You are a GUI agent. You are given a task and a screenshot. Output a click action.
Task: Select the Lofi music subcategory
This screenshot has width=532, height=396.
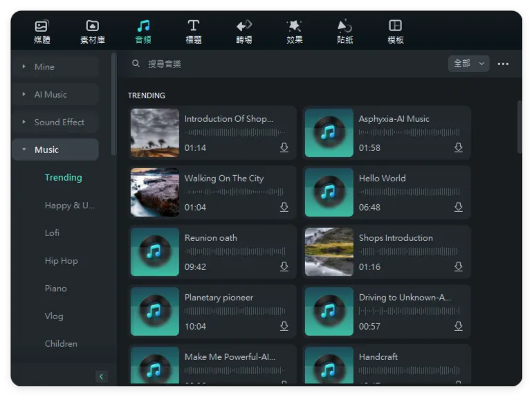coord(53,233)
